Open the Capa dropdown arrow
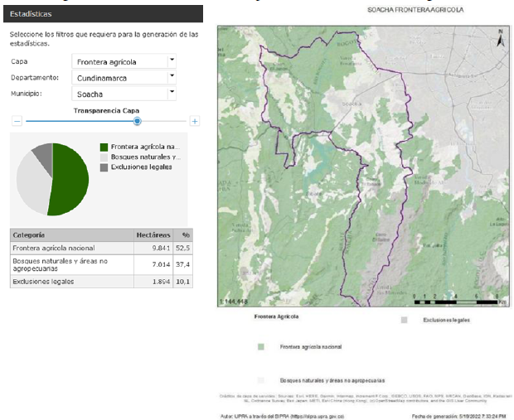514x420 pixels. click(x=171, y=60)
